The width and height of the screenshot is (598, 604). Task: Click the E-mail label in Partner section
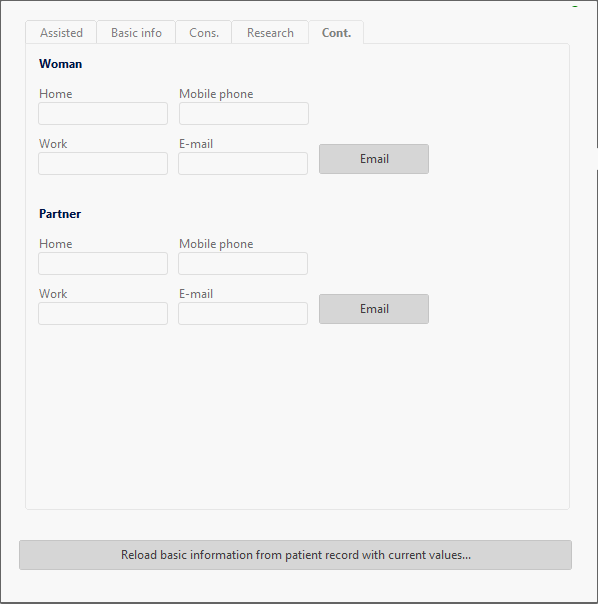coord(196,294)
